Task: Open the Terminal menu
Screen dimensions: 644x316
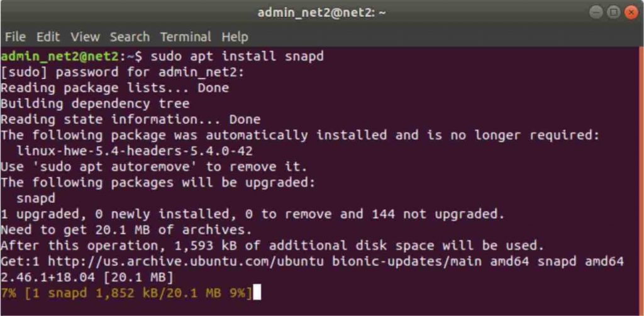Action: tap(186, 36)
